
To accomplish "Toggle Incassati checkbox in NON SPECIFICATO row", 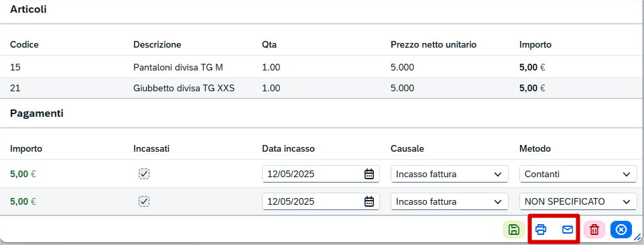I will [144, 201].
